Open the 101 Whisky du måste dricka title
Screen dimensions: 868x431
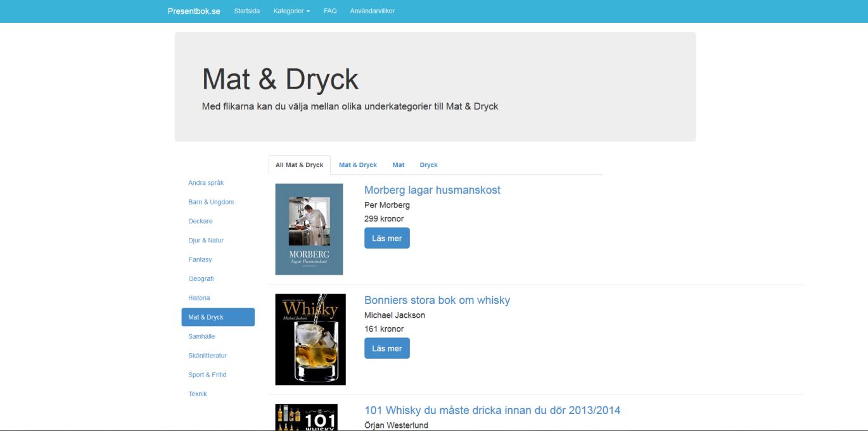coord(492,410)
